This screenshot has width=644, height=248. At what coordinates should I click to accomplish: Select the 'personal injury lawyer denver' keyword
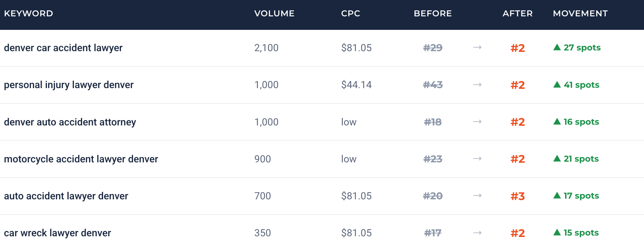point(69,85)
